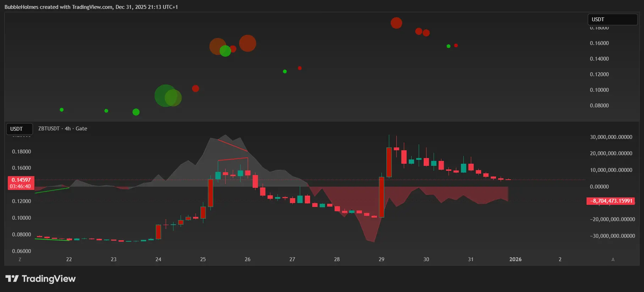Select the 28 date on the time axis
644x292 pixels.
[x=337, y=259]
